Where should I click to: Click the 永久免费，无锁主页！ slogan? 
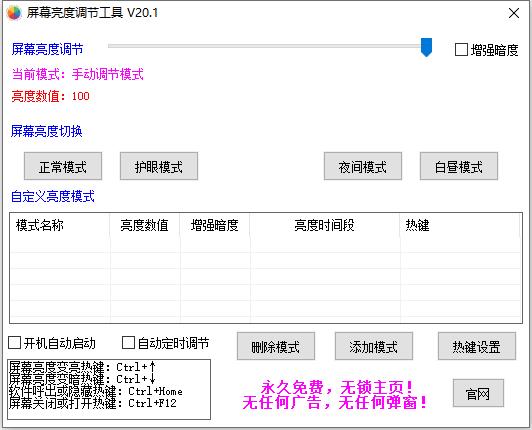point(337,387)
